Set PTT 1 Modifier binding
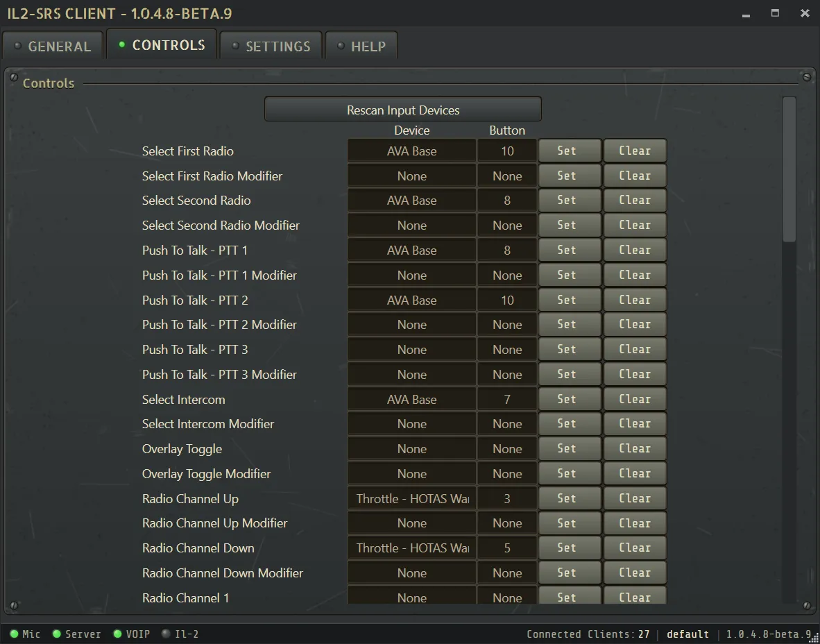 [x=570, y=276]
